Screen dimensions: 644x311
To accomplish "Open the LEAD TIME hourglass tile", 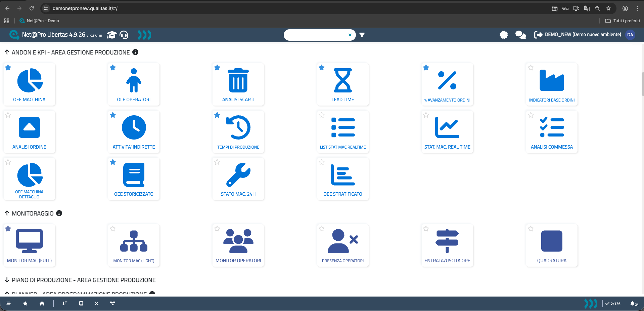I will [x=343, y=84].
